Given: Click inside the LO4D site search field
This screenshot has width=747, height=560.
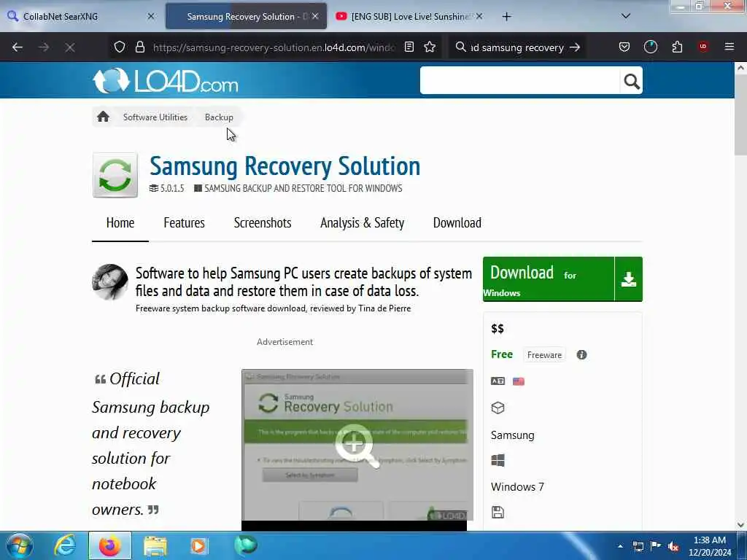Looking at the screenshot, I should pos(519,81).
